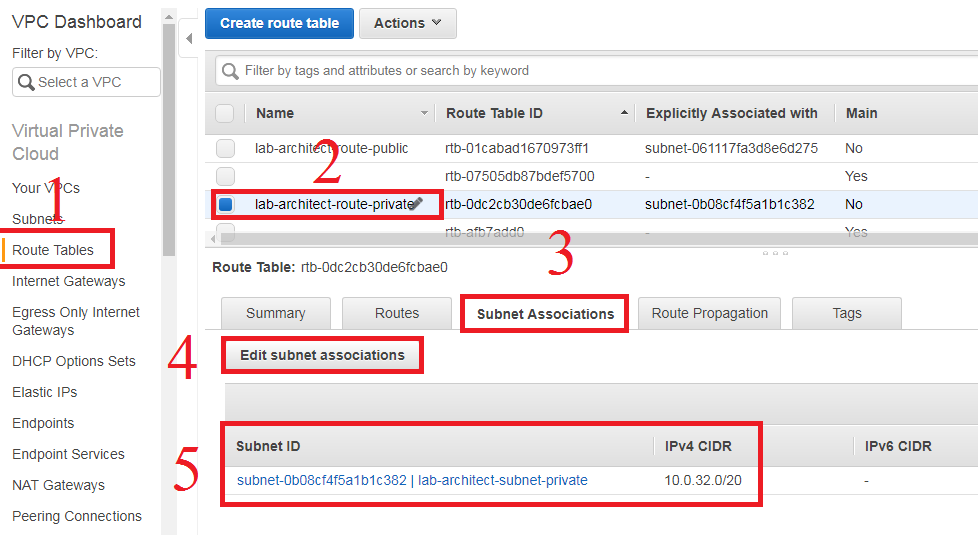Image resolution: width=978 pixels, height=535 pixels.
Task: Uncheck the lab-architect-route-private row checkbox
Action: [225, 204]
